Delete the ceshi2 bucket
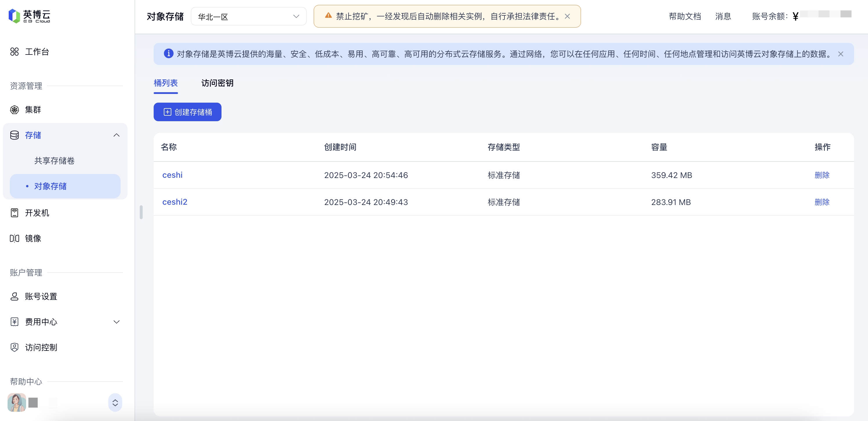 tap(822, 202)
